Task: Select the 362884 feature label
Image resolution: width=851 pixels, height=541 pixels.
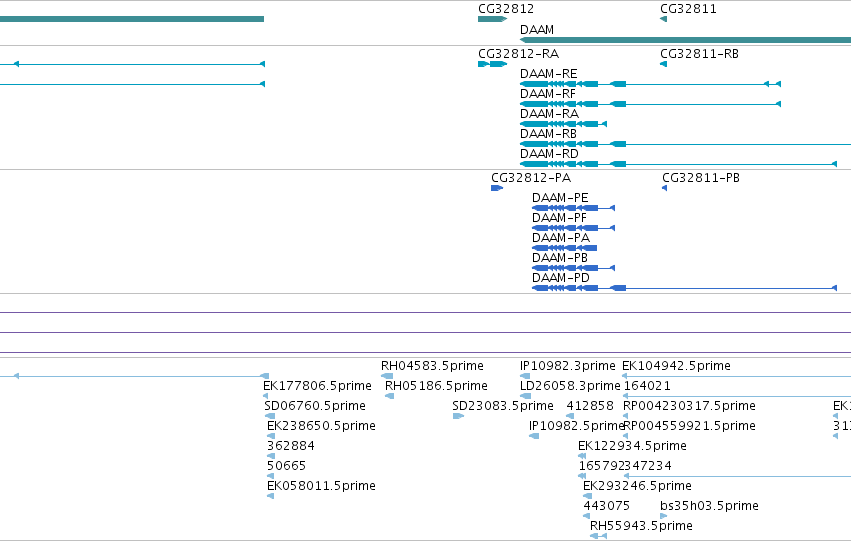Action: click(291, 447)
